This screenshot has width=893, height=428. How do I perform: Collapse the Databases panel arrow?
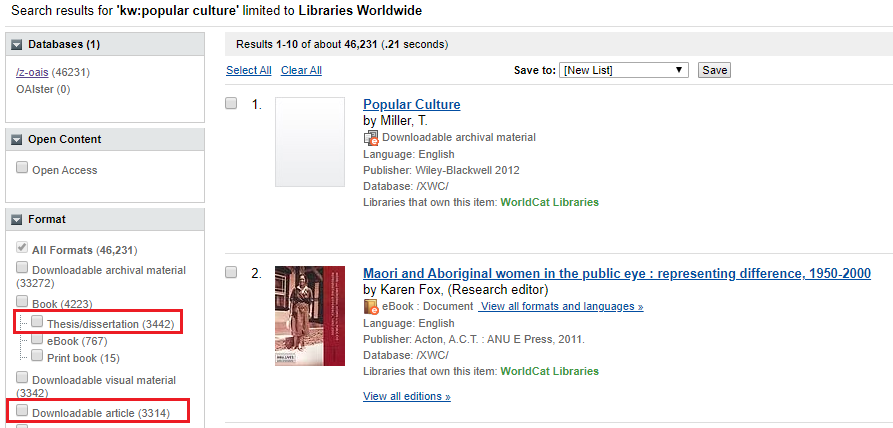pyautogui.click(x=17, y=45)
